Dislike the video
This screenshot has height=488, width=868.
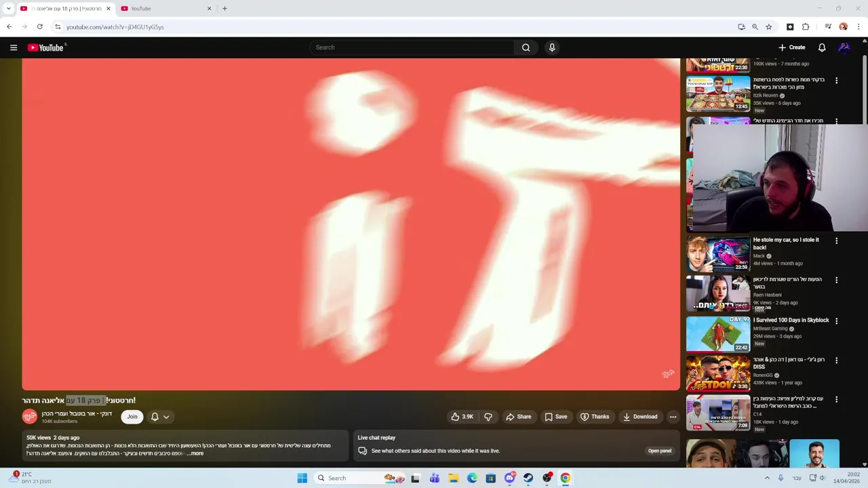tap(488, 417)
